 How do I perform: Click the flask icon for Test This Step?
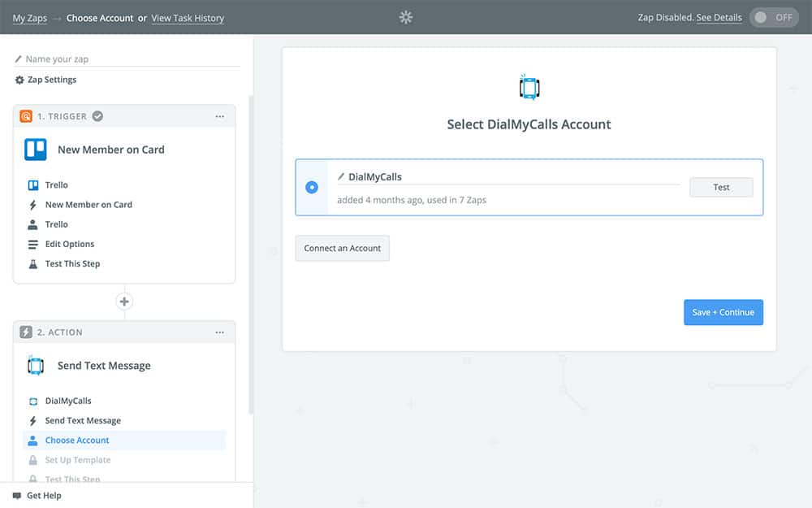[x=33, y=263]
